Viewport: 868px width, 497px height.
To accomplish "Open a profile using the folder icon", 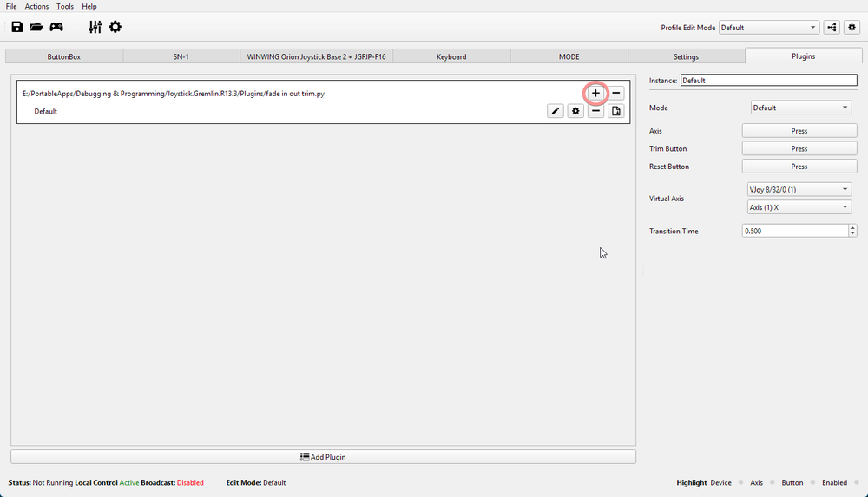I will tap(36, 27).
